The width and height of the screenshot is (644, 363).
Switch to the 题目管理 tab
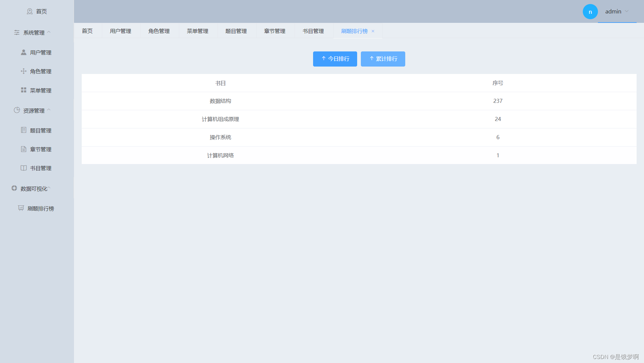[236, 31]
